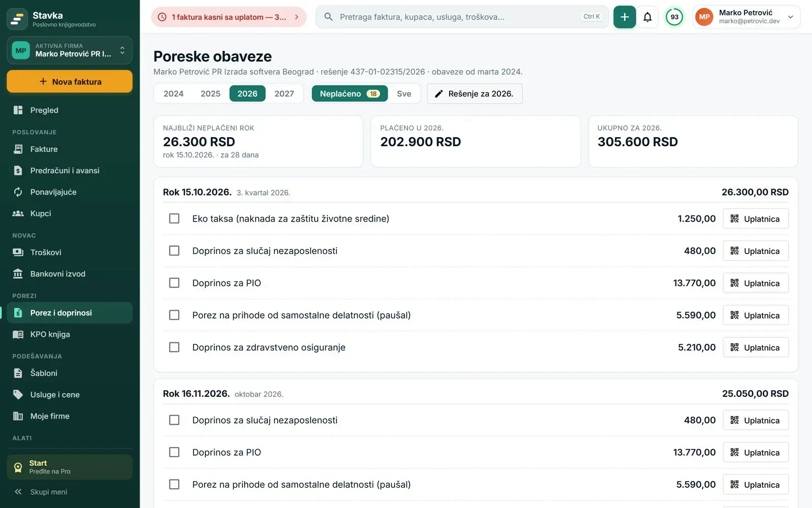The image size is (812, 508).
Task: Open Ponavljajuće recurring invoices
Action: 70,192
